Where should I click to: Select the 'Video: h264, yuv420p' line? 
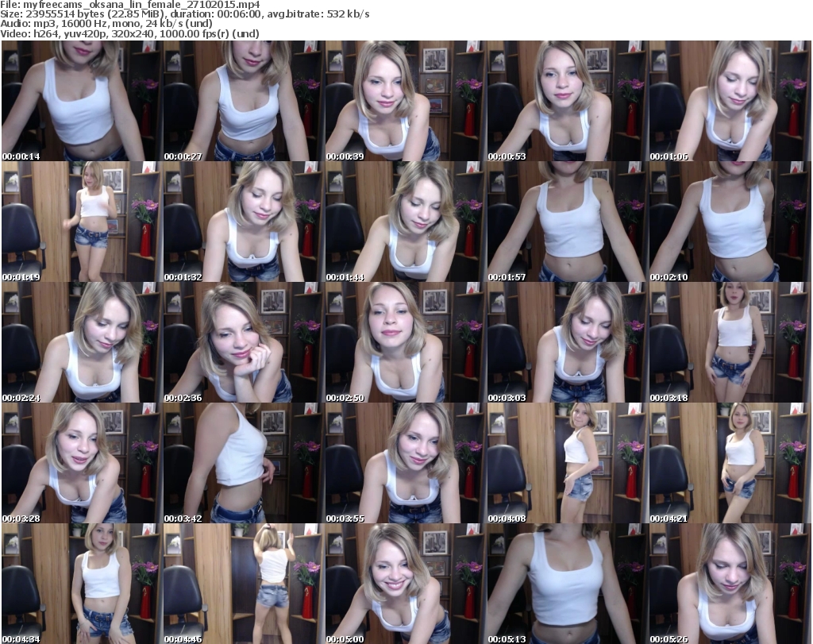pyautogui.click(x=129, y=33)
